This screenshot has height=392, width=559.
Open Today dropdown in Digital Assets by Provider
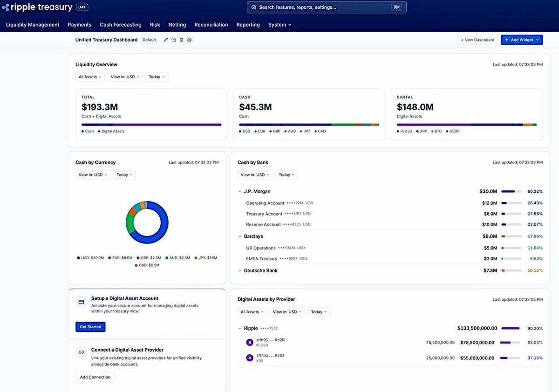[x=319, y=312]
